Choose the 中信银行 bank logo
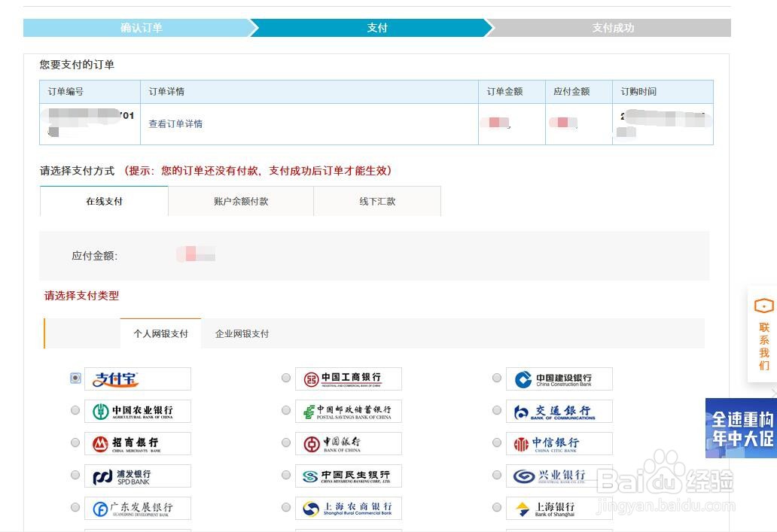 (559, 443)
